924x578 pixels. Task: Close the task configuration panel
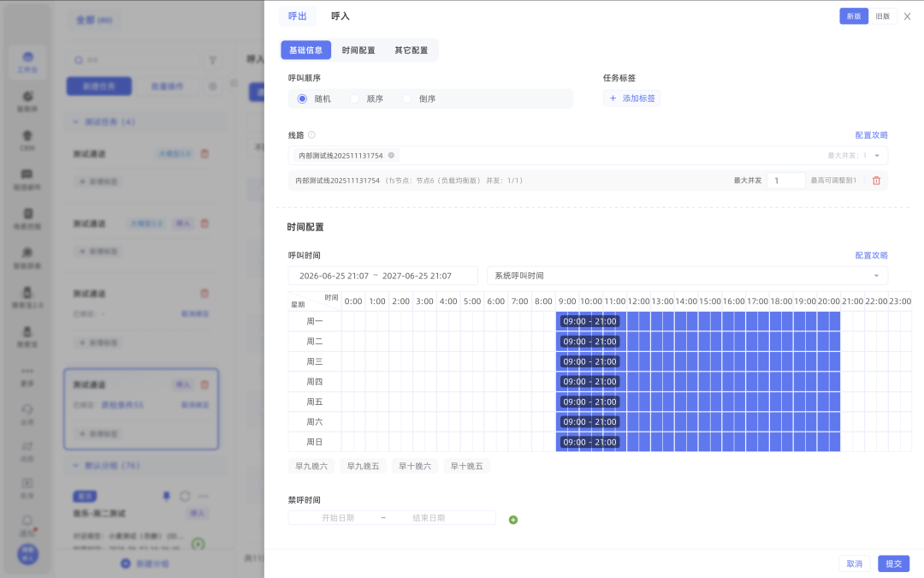point(907,16)
